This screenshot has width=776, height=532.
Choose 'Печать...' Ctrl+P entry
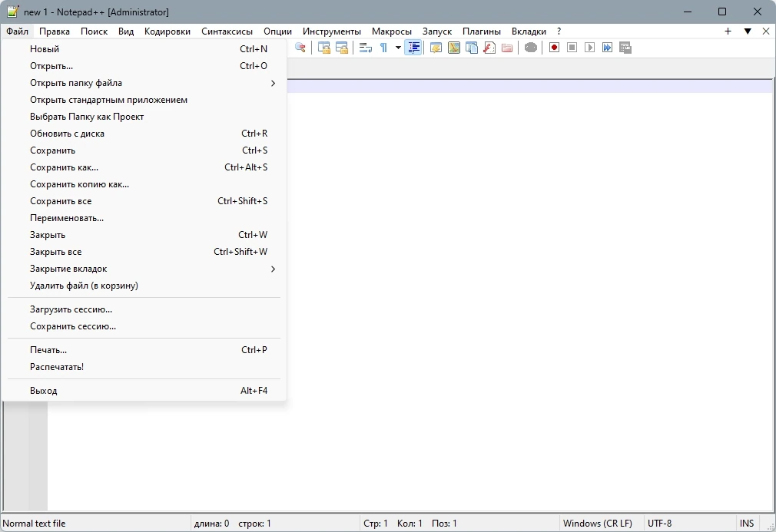coord(144,350)
